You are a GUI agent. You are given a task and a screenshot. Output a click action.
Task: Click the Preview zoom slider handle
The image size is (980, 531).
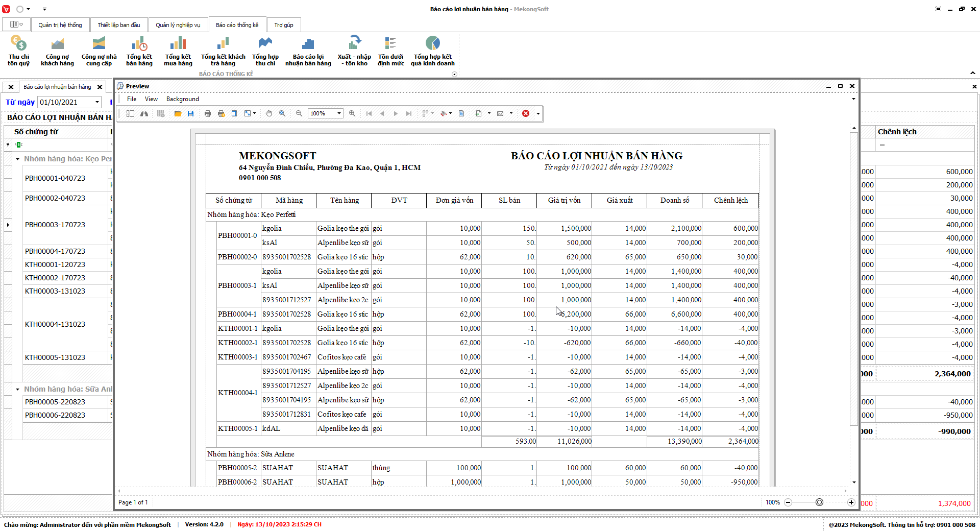[819, 502]
